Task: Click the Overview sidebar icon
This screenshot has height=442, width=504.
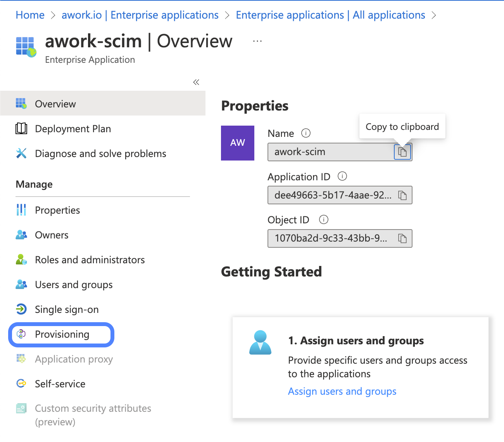Action: coord(21,104)
